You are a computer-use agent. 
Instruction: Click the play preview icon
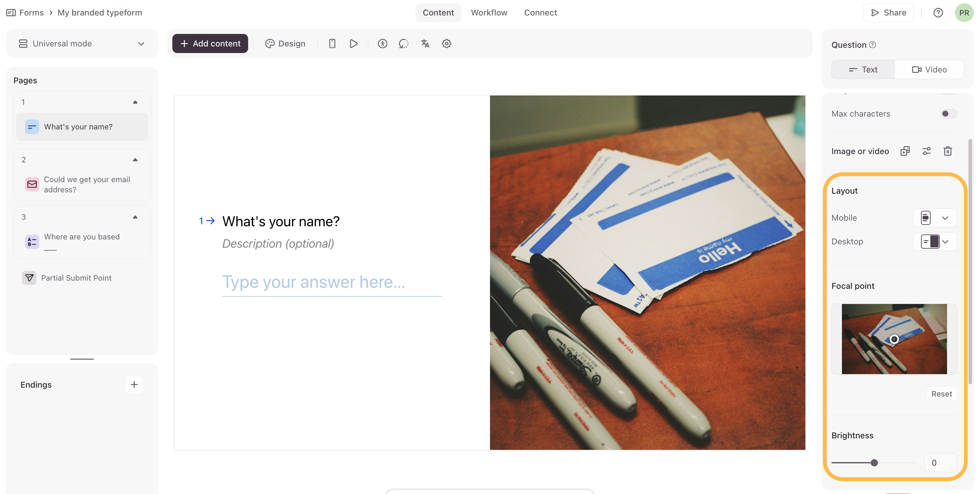[354, 43]
